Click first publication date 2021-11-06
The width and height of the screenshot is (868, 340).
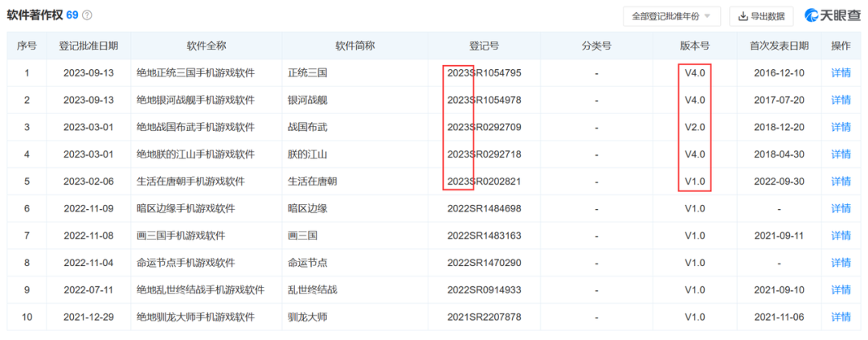[x=779, y=317]
